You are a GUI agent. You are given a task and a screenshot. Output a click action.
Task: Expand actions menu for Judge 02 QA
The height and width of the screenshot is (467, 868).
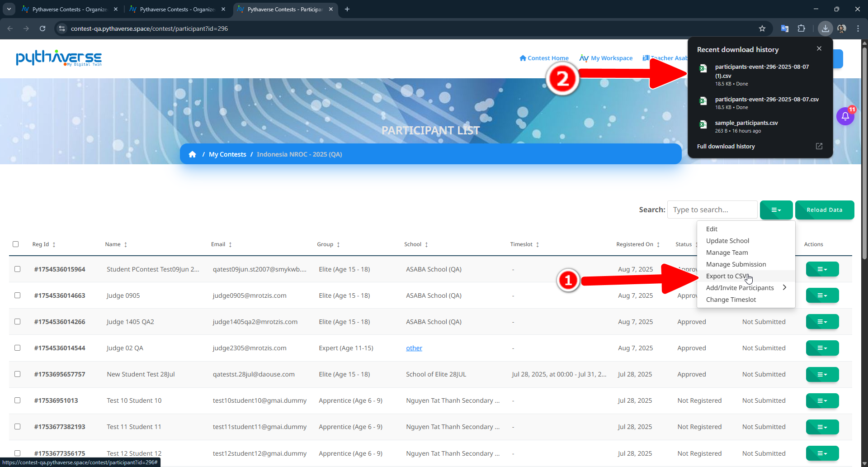click(x=822, y=348)
